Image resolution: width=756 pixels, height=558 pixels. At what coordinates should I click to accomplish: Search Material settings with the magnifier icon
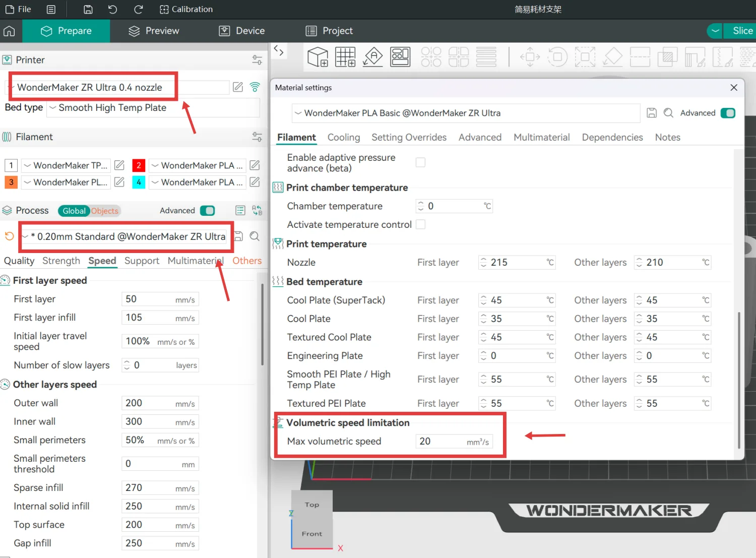[668, 113]
